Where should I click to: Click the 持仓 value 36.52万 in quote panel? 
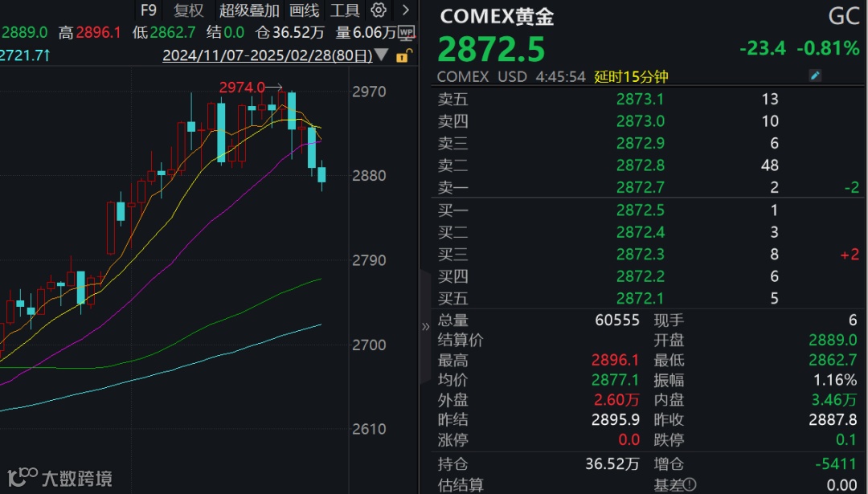[612, 464]
